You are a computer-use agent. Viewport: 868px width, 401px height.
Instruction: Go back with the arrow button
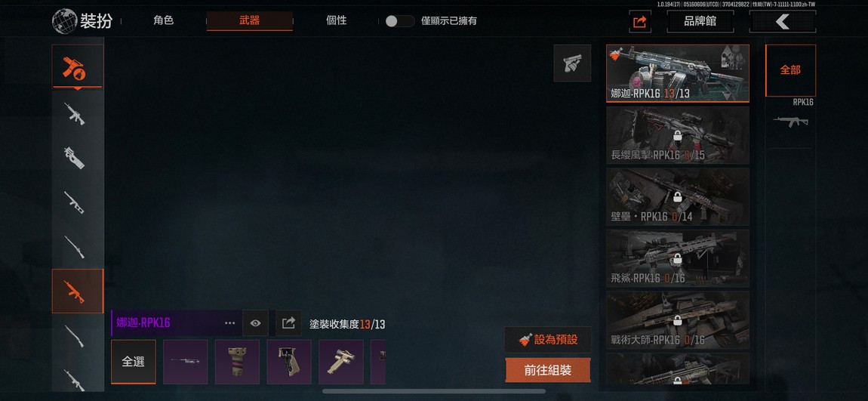782,22
